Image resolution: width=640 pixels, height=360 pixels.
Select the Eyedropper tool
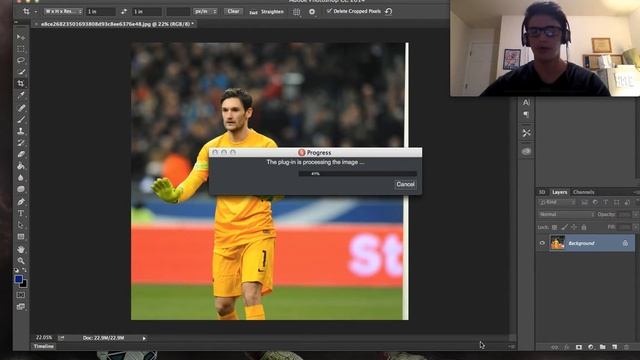click(21, 95)
